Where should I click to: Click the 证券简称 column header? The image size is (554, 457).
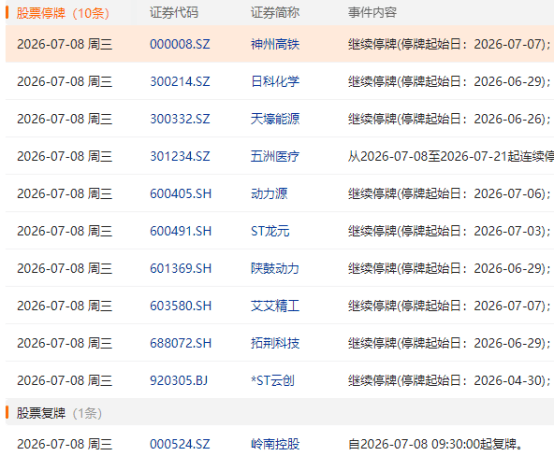(x=275, y=13)
